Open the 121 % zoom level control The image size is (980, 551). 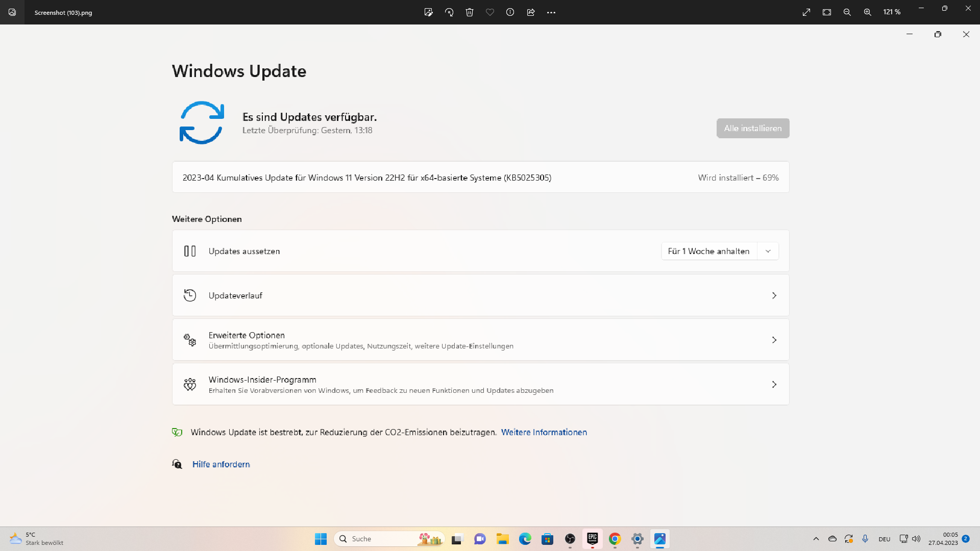click(x=892, y=12)
